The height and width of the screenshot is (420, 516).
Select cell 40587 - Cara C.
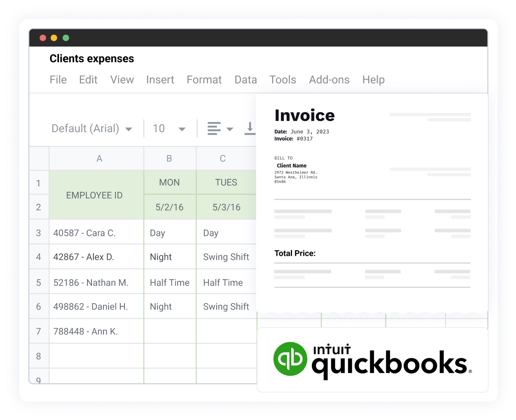tap(97, 233)
